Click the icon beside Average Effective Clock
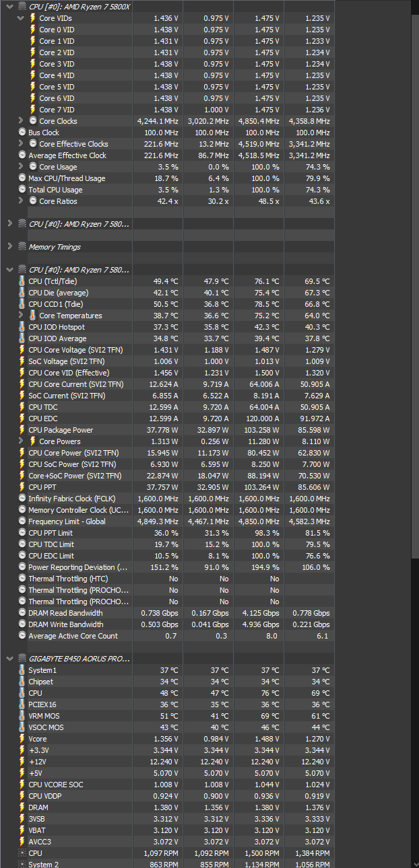The height and width of the screenshot is (868, 419). (22, 155)
